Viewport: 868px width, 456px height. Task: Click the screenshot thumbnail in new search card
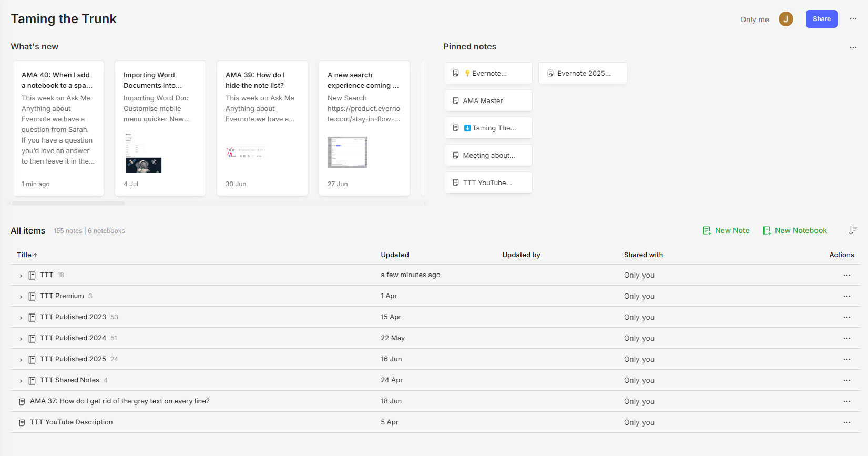pyautogui.click(x=348, y=153)
